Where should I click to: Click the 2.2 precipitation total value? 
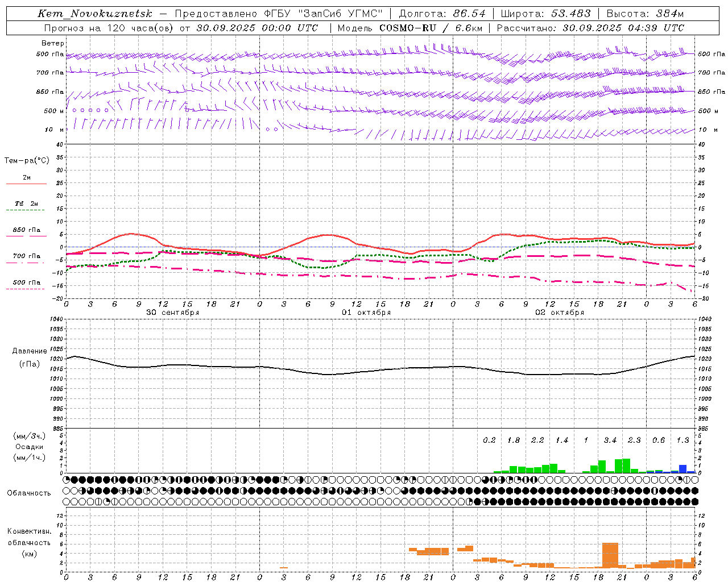click(537, 440)
